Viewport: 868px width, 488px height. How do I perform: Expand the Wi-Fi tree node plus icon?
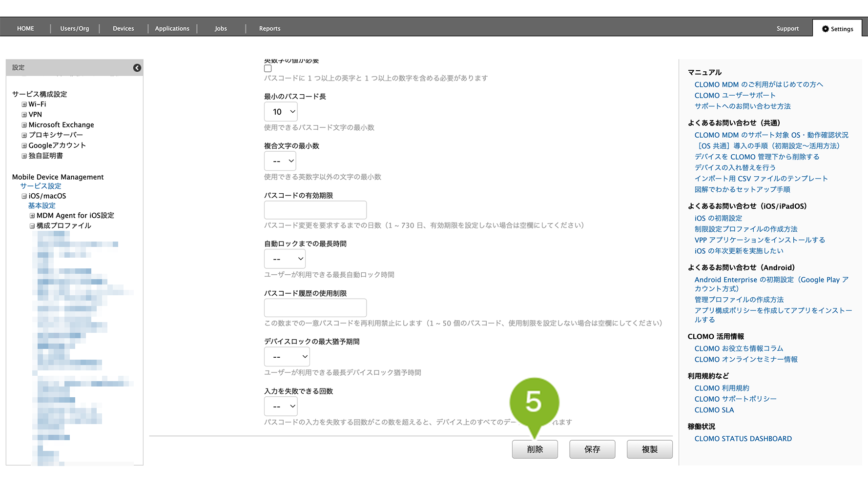tap(24, 104)
